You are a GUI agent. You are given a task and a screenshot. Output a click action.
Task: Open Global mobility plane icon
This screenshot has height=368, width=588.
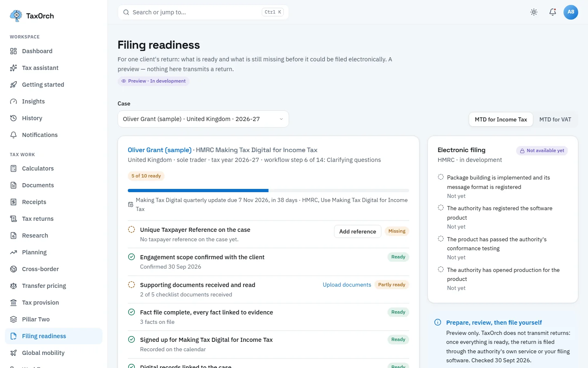(13, 353)
